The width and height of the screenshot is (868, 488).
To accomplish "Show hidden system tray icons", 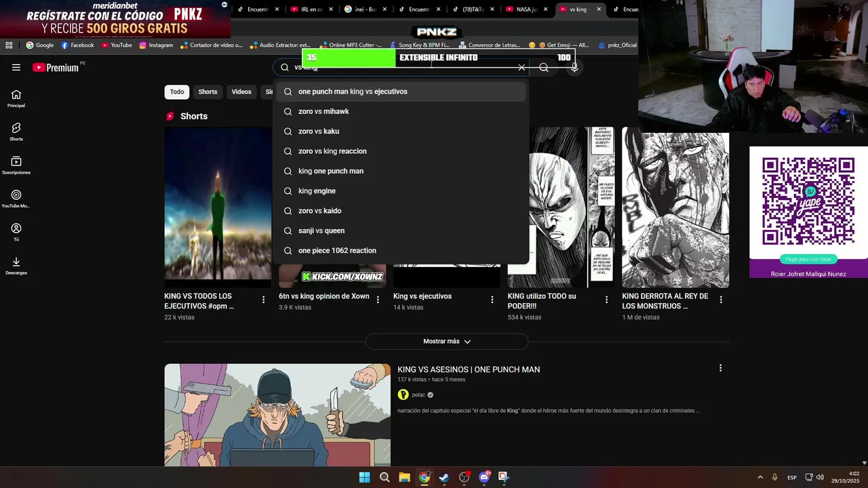I will 760,477.
